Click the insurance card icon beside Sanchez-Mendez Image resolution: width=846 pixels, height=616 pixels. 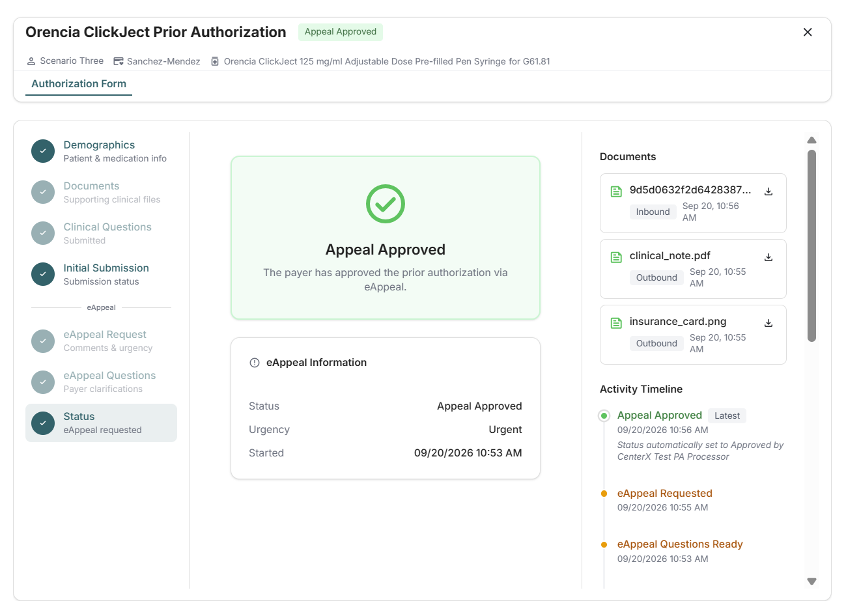click(119, 61)
